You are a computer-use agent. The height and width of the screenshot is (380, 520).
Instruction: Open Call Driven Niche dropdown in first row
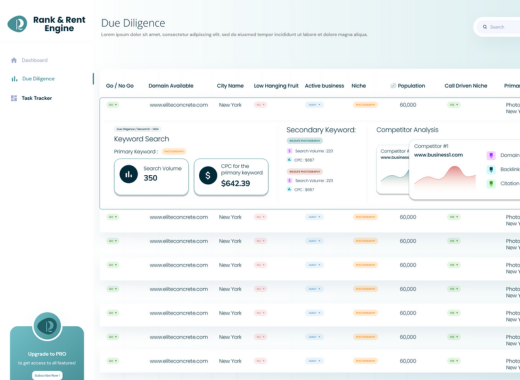454,105
